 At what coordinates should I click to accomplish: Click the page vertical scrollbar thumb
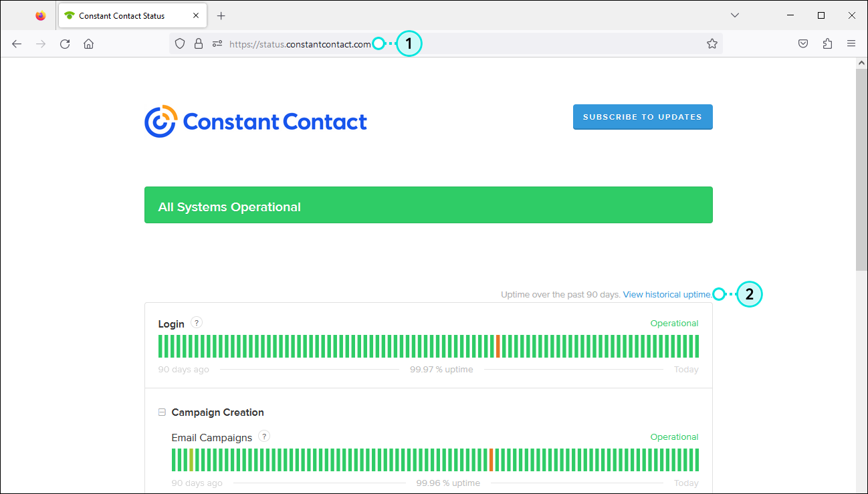(x=862, y=170)
